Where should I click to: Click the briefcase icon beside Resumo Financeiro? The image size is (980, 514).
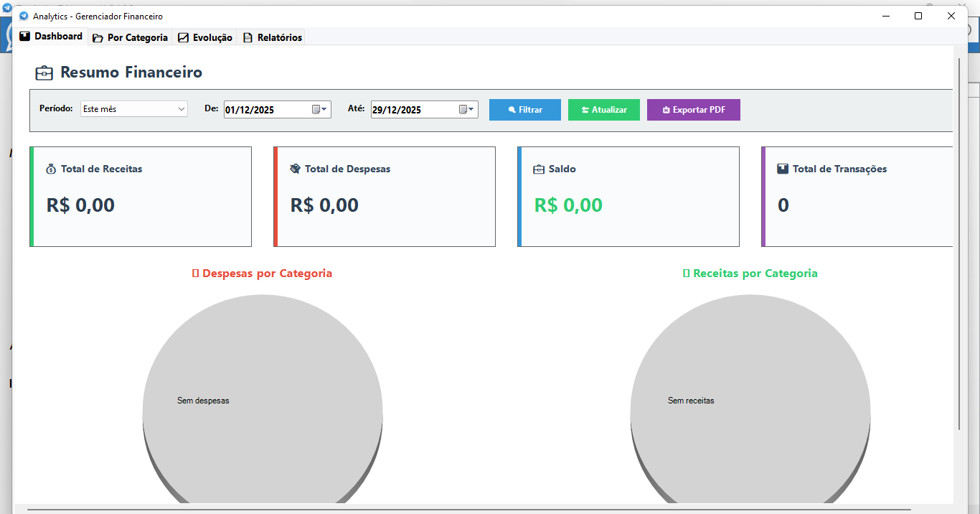point(44,73)
